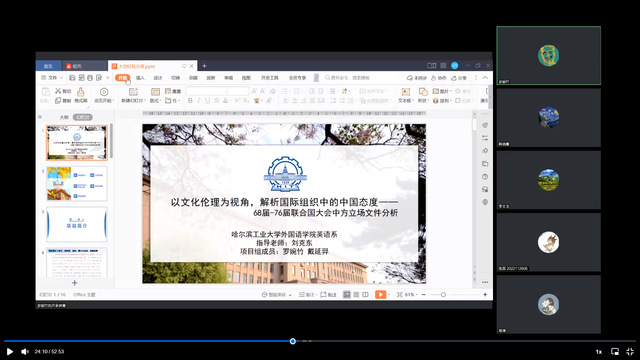Select the second slide thumbnail in the panel
Viewport: 640px width, 360px height.
click(77, 184)
